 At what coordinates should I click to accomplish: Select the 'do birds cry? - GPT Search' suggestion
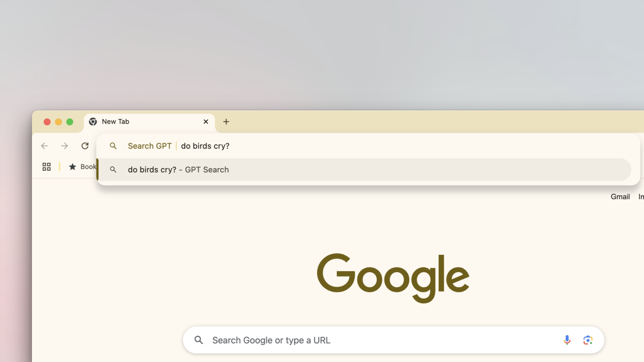[178, 170]
